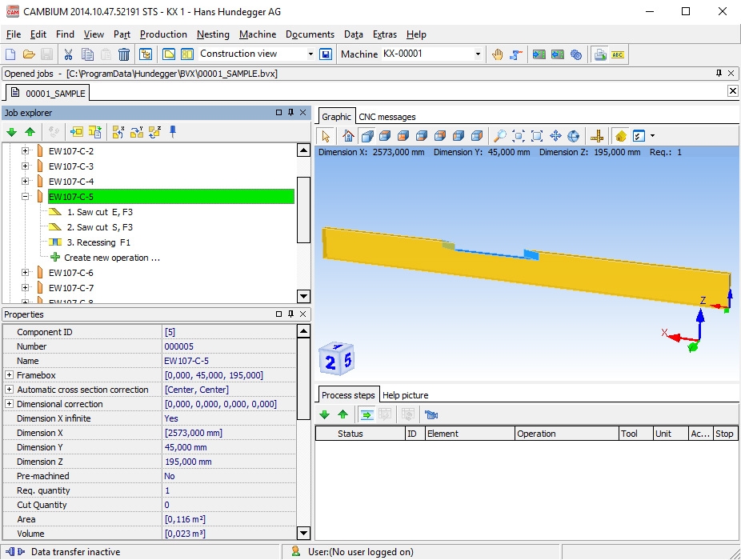Select the 00001_SAMPLE job tab
741x560 pixels.
tap(48, 93)
